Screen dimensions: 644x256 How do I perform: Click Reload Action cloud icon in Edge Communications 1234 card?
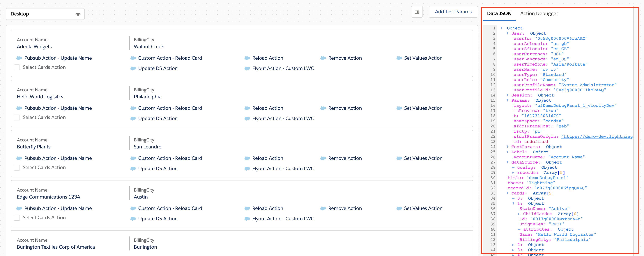point(247,208)
